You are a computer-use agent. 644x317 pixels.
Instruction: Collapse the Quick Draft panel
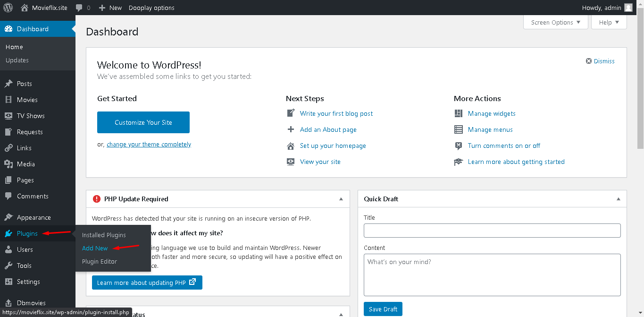click(618, 199)
